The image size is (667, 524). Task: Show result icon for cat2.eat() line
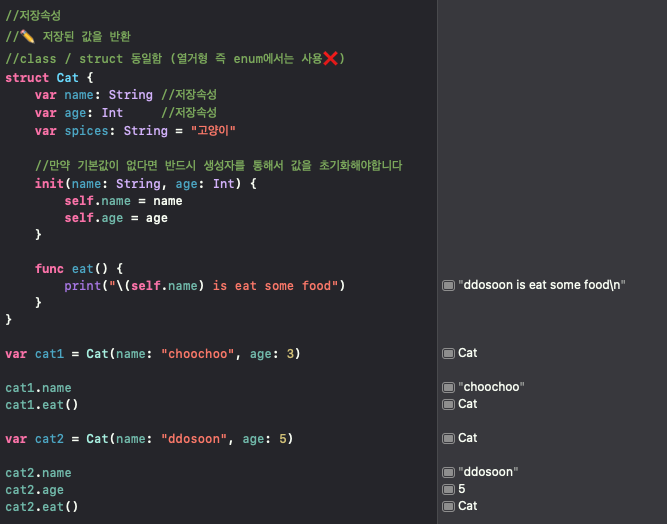448,507
